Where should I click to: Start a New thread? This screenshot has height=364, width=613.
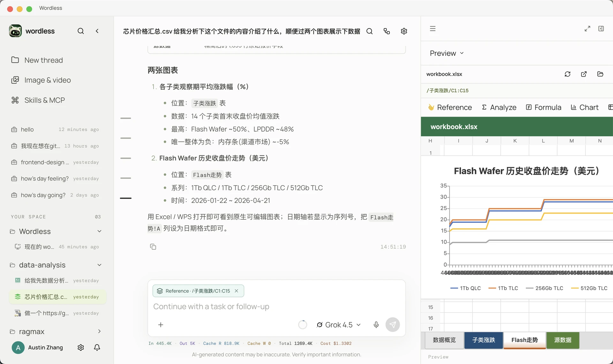37,60
